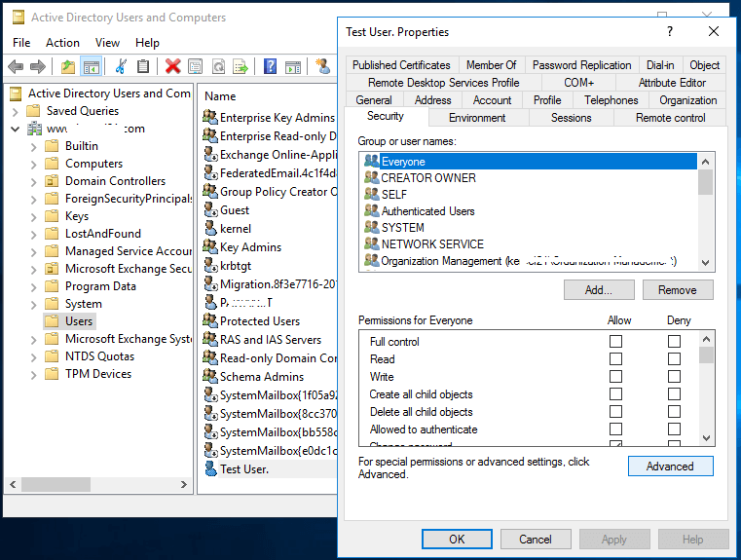Screen dimensions: 741x560
Task: Click the red Delete X icon
Action: point(173,66)
